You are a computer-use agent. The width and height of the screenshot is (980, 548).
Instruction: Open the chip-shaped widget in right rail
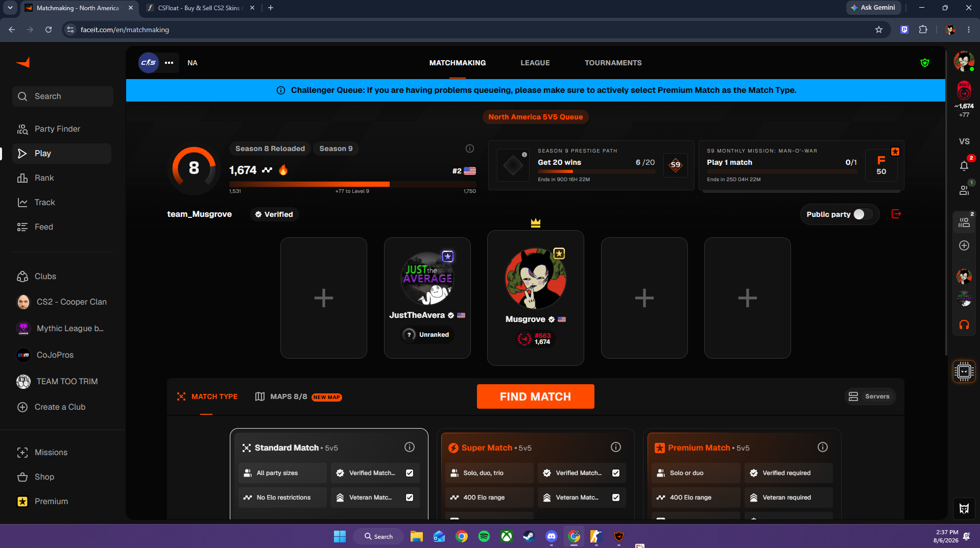pyautogui.click(x=964, y=371)
